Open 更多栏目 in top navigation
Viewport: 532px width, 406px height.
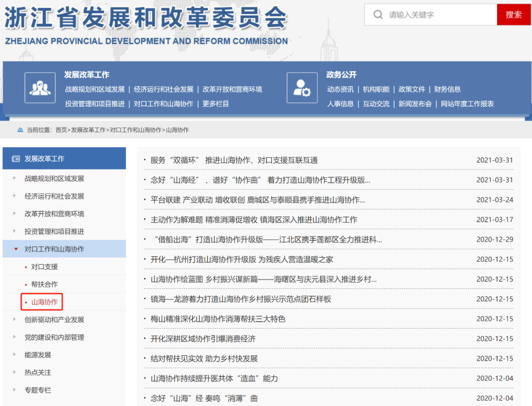[216, 104]
